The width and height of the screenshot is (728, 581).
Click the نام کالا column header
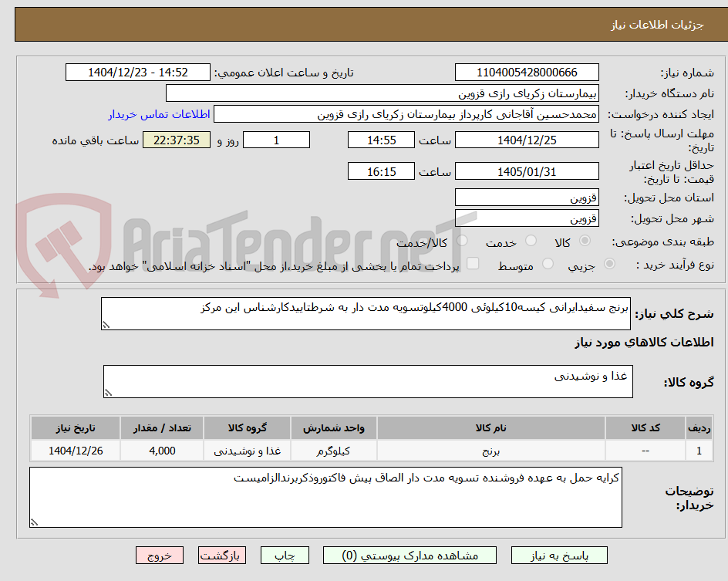pyautogui.click(x=491, y=427)
